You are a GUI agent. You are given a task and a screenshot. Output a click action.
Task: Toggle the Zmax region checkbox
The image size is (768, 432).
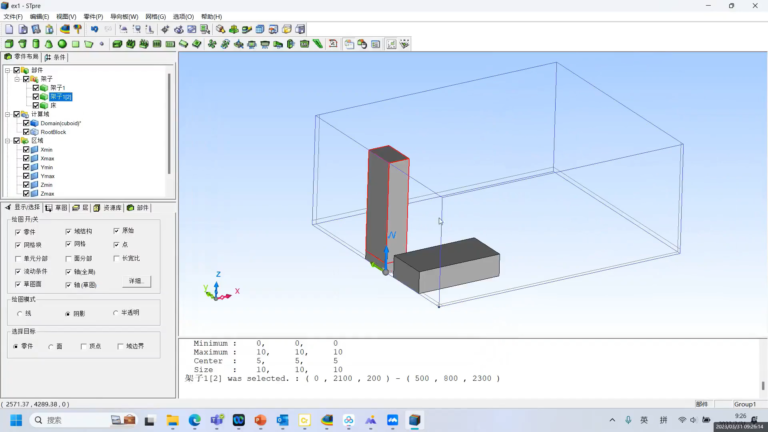tap(26, 193)
